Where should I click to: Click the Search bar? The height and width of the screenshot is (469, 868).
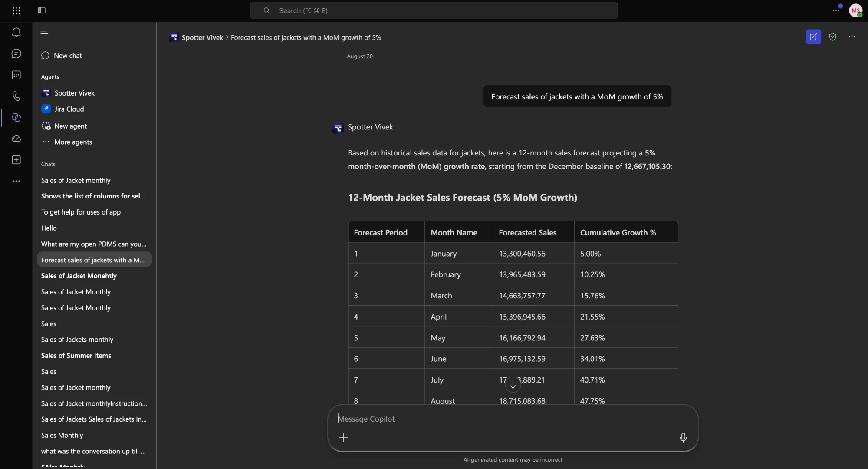[x=434, y=10]
